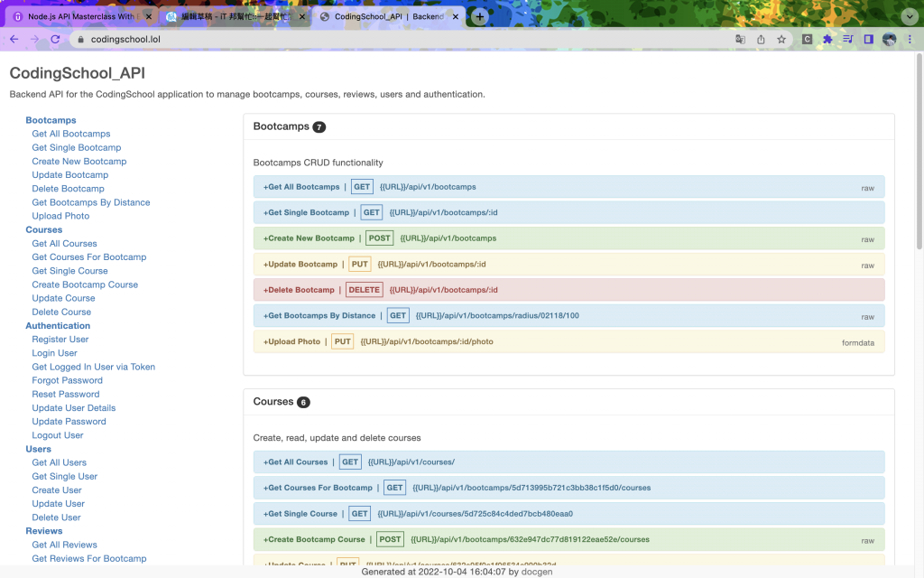Viewport: 924px width, 578px height.
Task: Click the tab search chevron at top right
Action: [910, 16]
